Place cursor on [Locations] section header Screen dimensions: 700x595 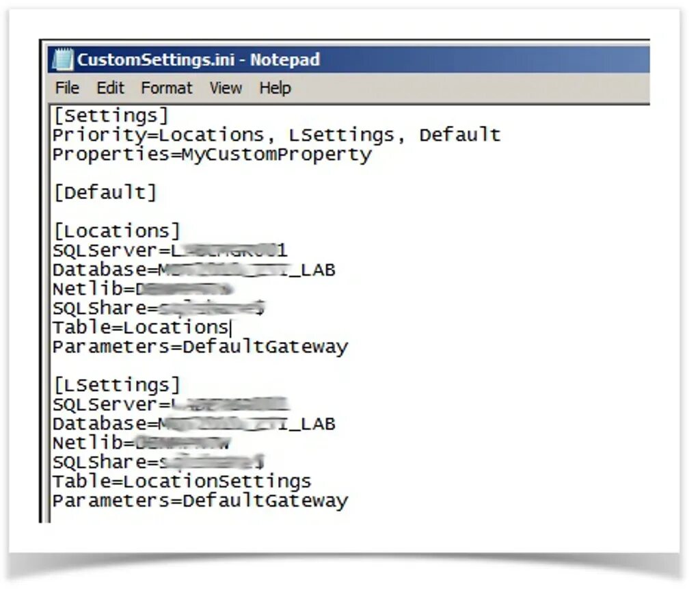[117, 231]
